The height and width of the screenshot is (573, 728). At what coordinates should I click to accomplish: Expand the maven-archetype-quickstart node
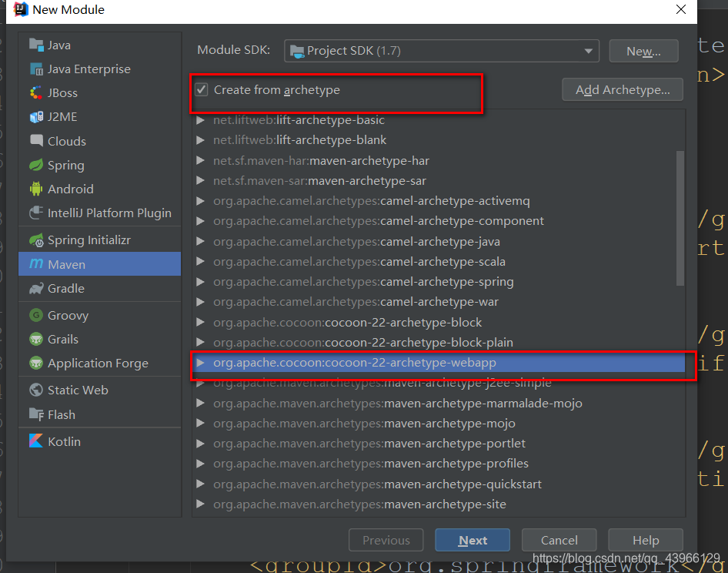pyautogui.click(x=201, y=484)
